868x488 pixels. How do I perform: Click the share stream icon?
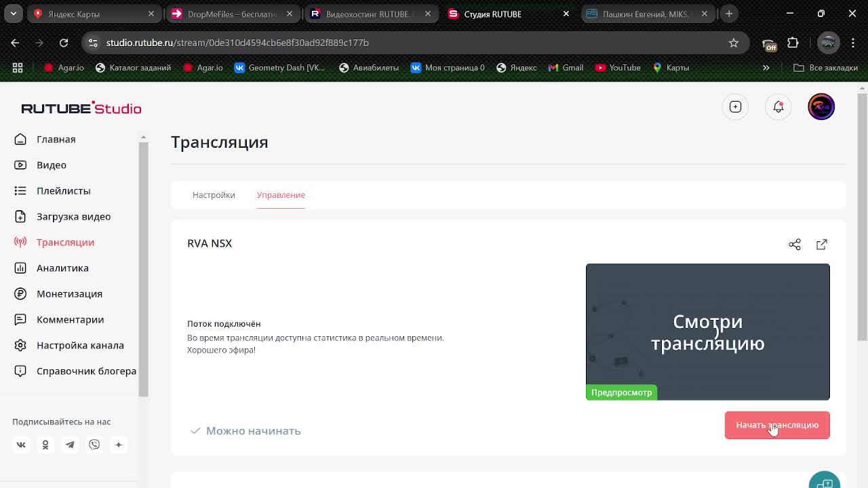tap(795, 244)
